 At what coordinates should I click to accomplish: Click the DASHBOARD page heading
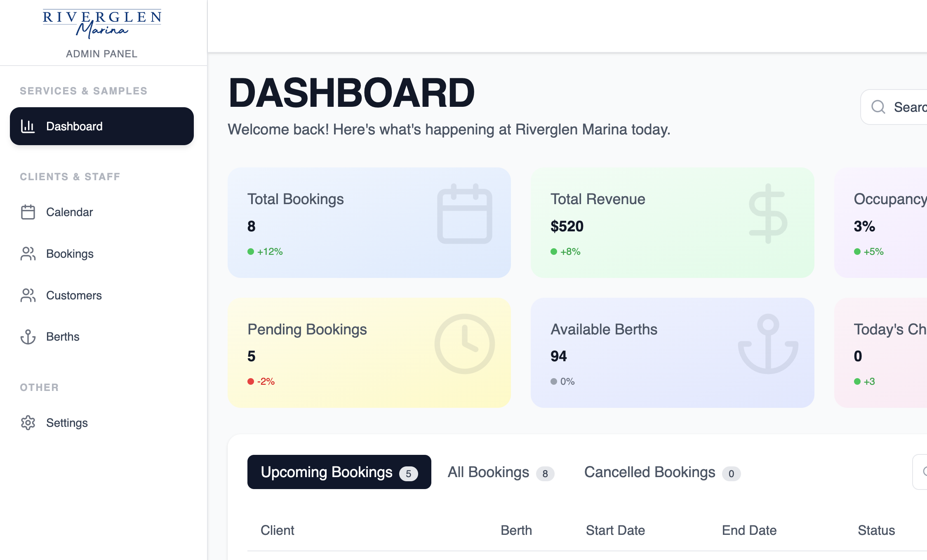tap(352, 93)
